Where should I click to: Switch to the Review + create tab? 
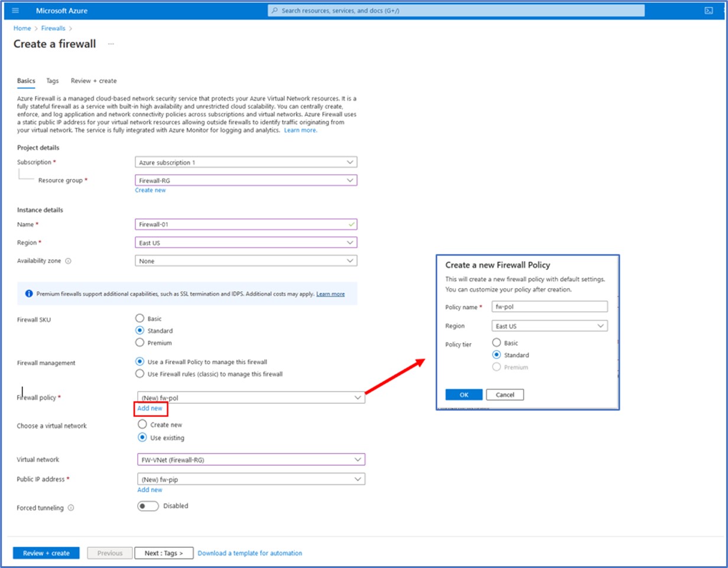pyautogui.click(x=93, y=81)
